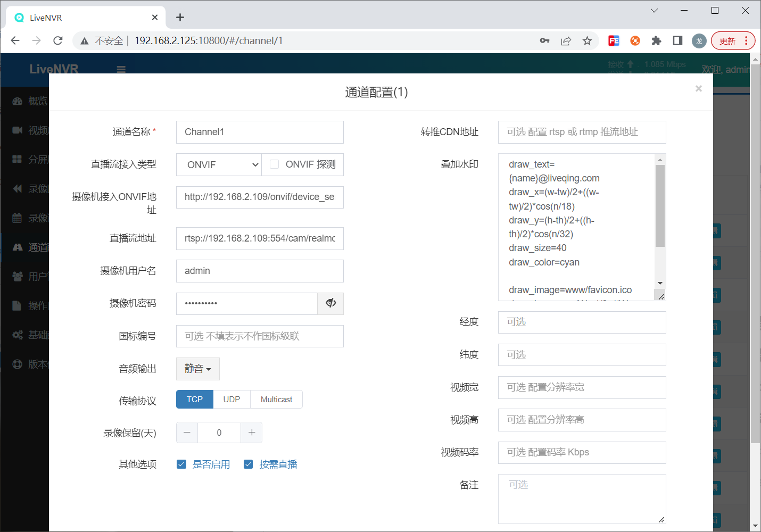
Task: Click the address bar URL
Action: pos(209,40)
